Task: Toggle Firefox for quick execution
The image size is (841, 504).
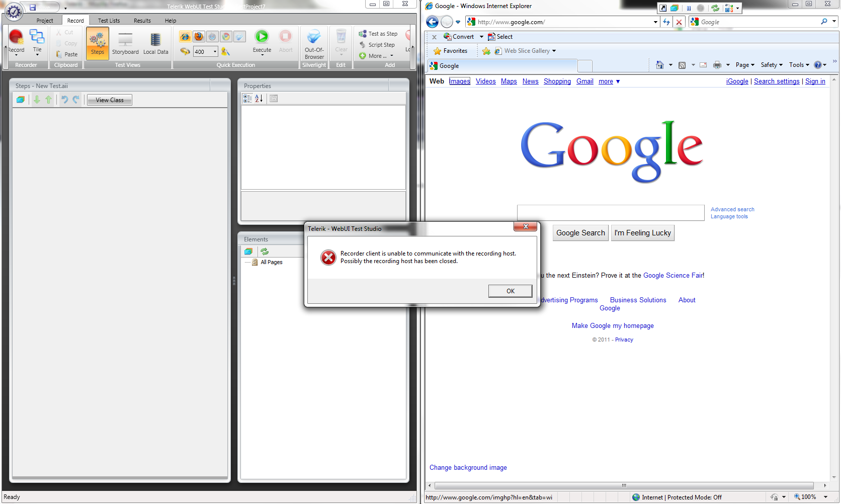Action: 199,37
